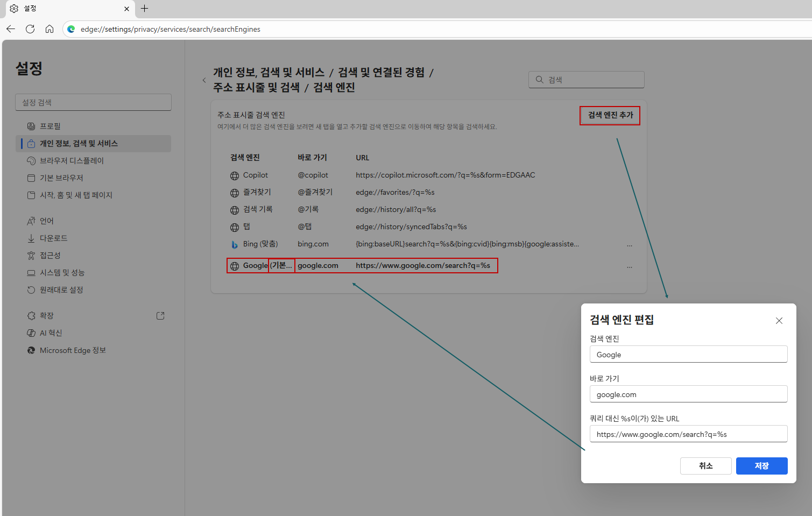
Task: Open a new tab with plus icon
Action: point(144,9)
